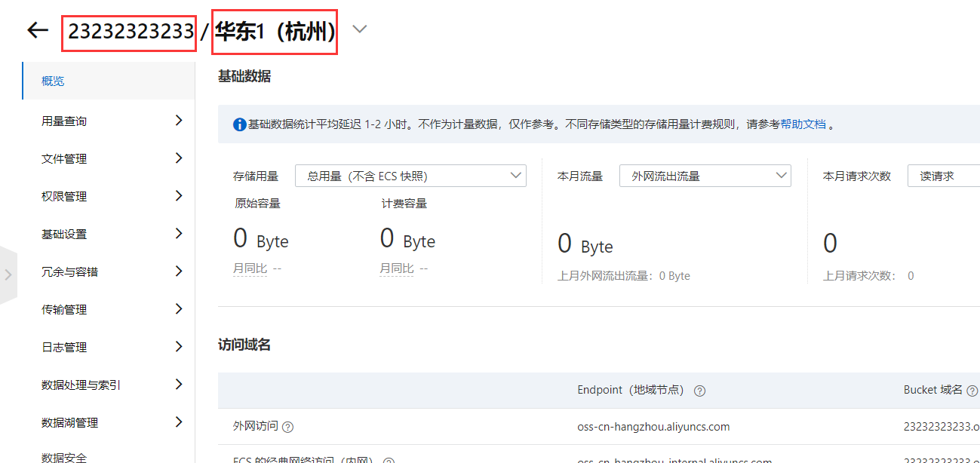Viewport: 980px width, 463px height.
Task: Open the 存储用量 总用量 dropdown
Action: pyautogui.click(x=410, y=176)
